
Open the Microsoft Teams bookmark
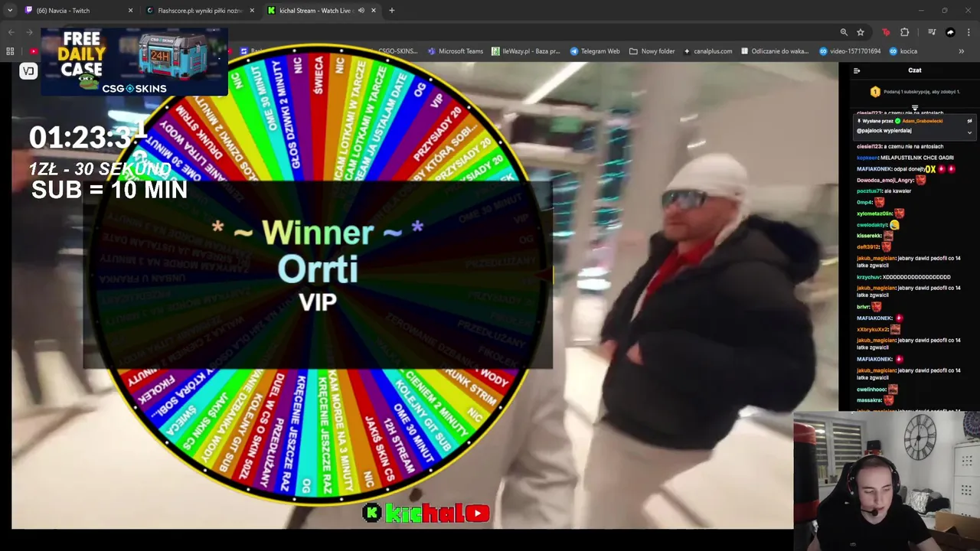point(456,51)
